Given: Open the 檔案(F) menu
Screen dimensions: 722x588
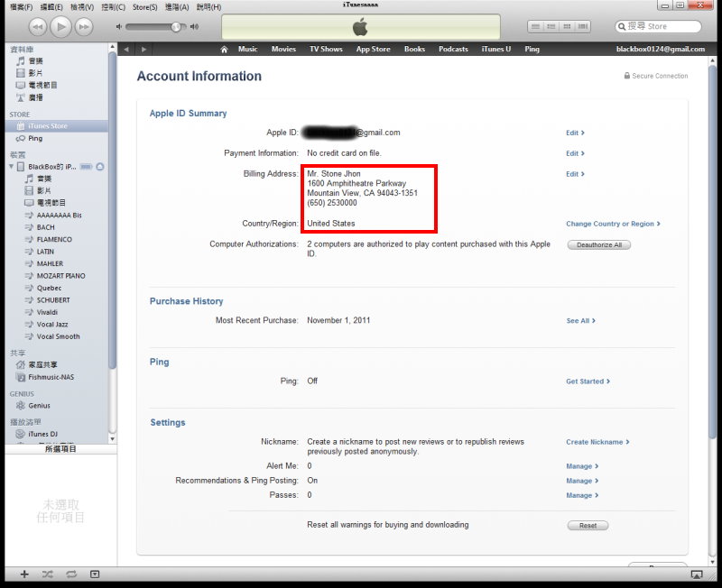Looking at the screenshot, I should click(21, 7).
